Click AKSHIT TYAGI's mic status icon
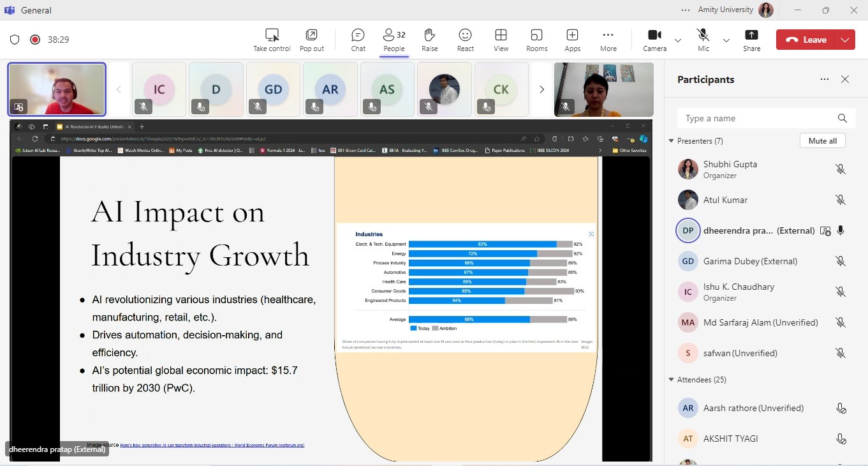 click(x=841, y=439)
